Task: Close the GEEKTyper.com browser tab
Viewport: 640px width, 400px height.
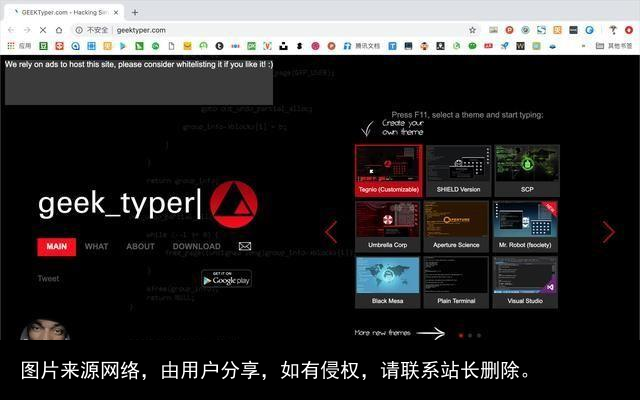Action: (116, 12)
